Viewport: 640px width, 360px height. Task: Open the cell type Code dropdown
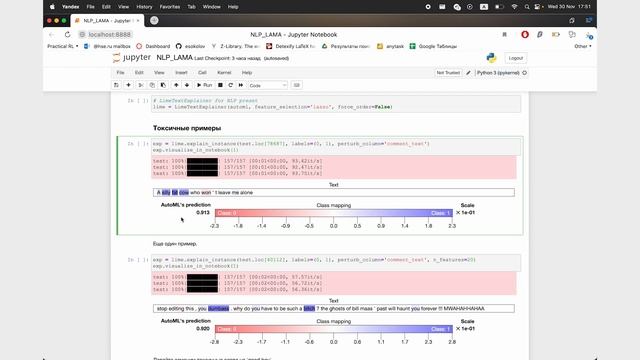[268, 85]
